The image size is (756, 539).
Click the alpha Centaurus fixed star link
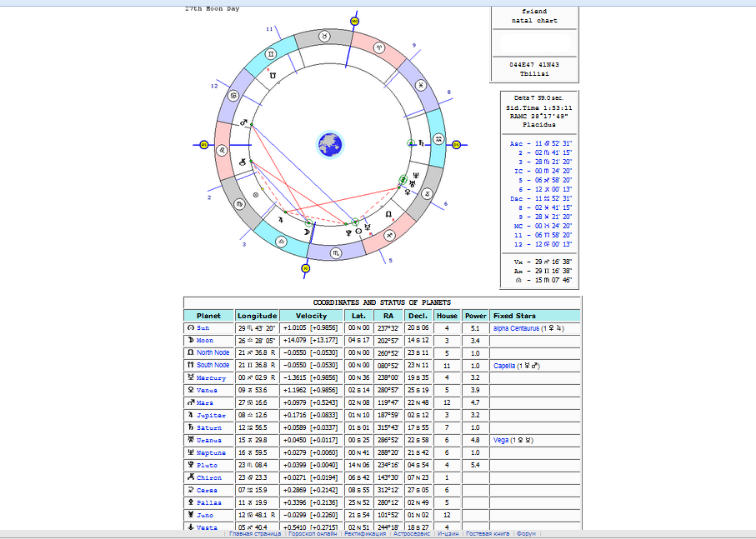(x=517, y=328)
